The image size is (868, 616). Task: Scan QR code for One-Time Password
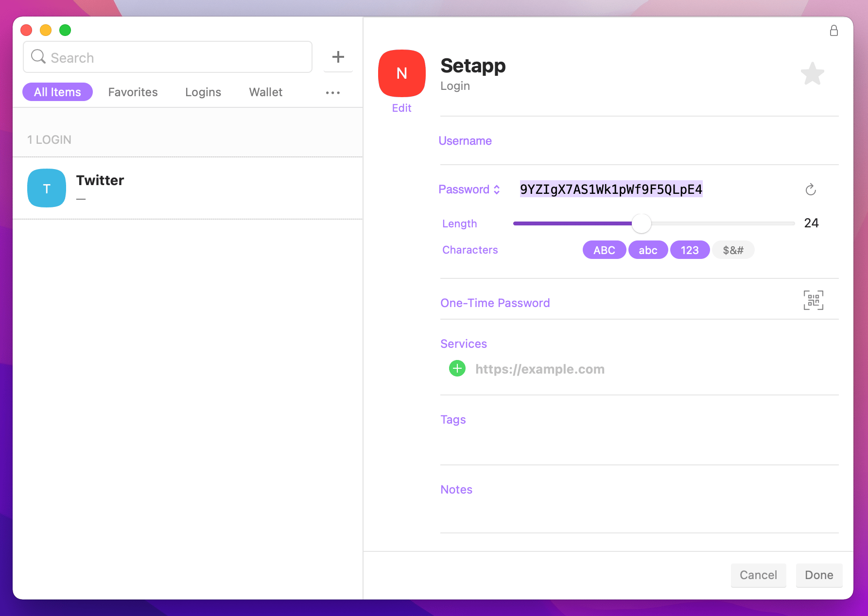coord(813,300)
